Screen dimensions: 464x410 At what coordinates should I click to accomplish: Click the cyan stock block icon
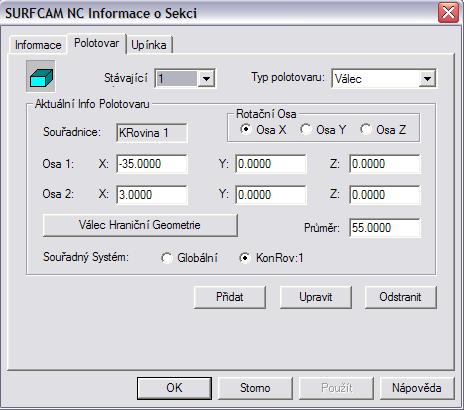[41, 76]
